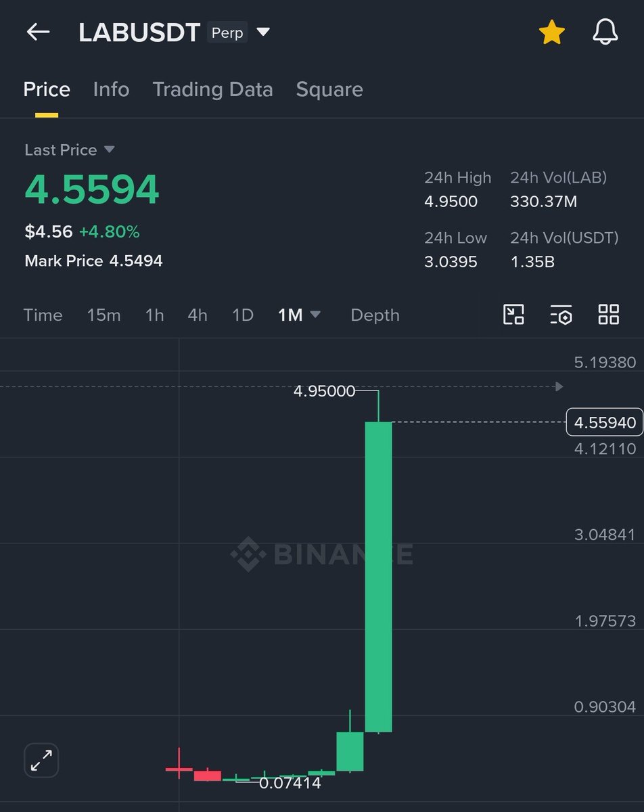This screenshot has width=644, height=812.
Task: Click the 0.07414 low price marker
Action: click(x=290, y=783)
